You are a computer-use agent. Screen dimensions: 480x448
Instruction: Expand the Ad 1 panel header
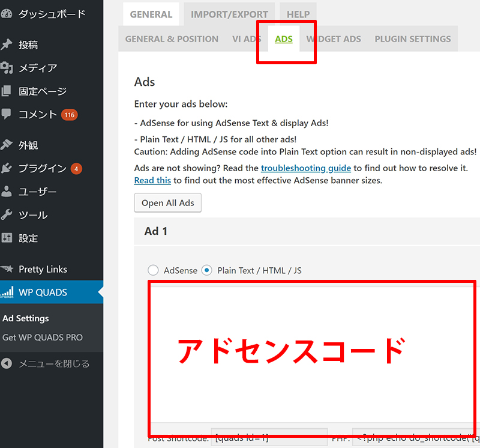[x=307, y=231]
